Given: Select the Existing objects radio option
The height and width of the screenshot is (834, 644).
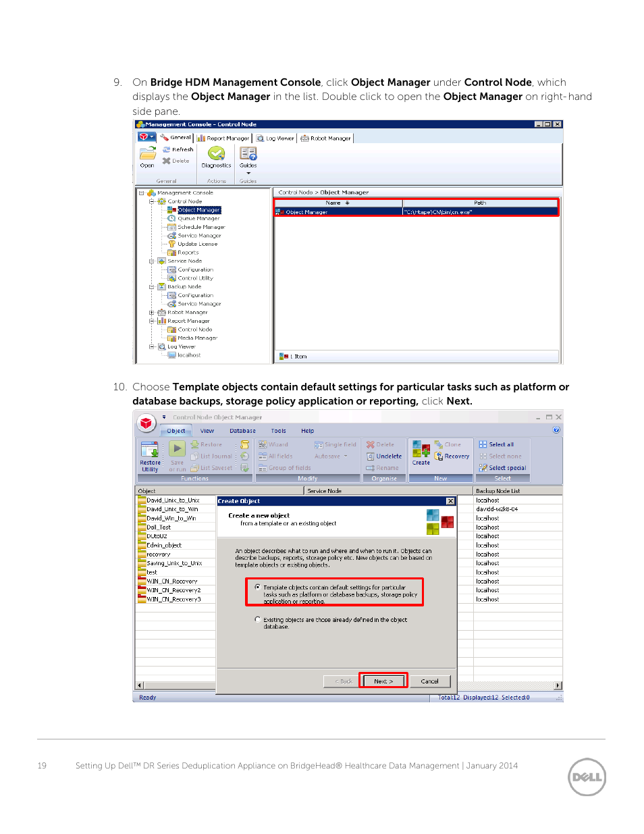Looking at the screenshot, I should (x=258, y=619).
